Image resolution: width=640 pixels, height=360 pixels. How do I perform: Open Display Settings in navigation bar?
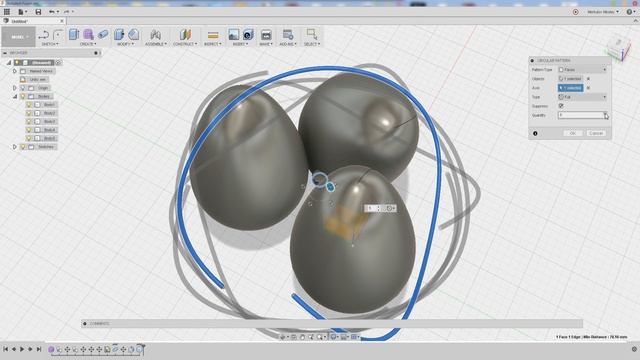tap(333, 337)
